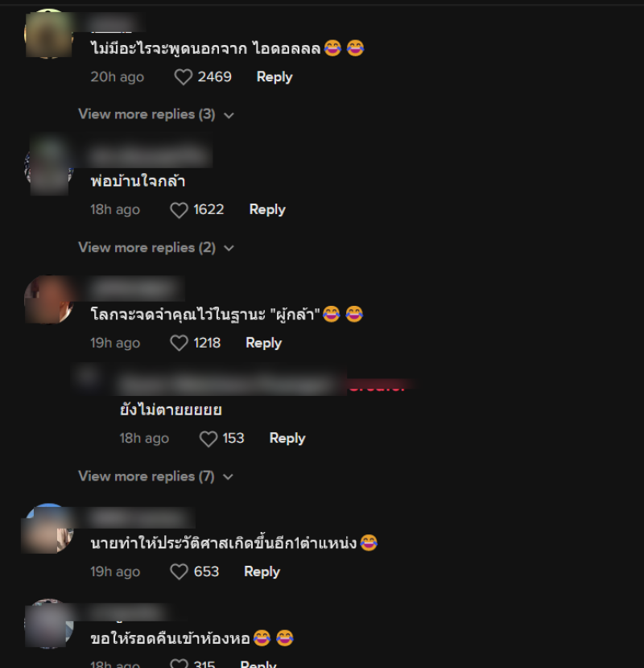Open the bottom commenter's profile picture
The width and height of the screenshot is (644, 668).
pos(48,624)
